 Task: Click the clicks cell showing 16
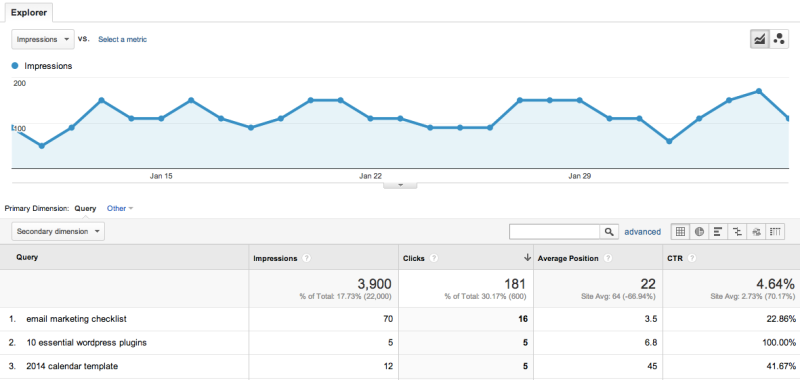[x=523, y=319]
